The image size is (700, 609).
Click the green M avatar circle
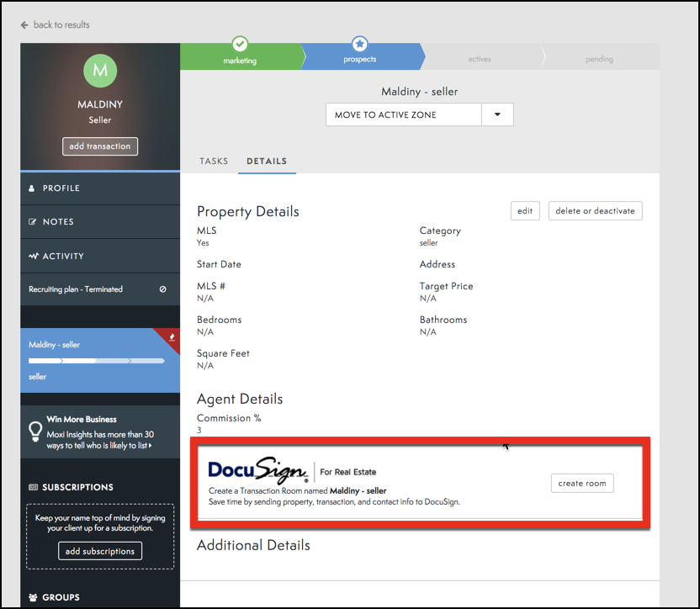point(99,71)
